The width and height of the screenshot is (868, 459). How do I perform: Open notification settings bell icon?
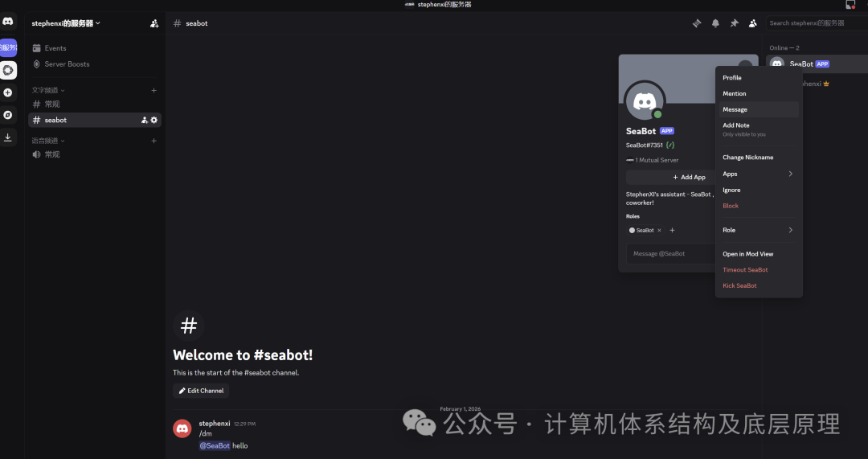[x=715, y=23]
